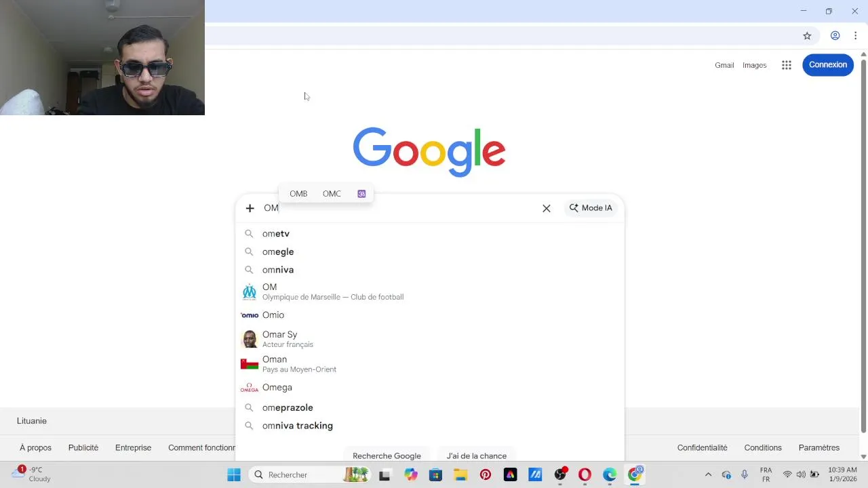
Task: Open the Publicité footer link
Action: [x=83, y=447]
